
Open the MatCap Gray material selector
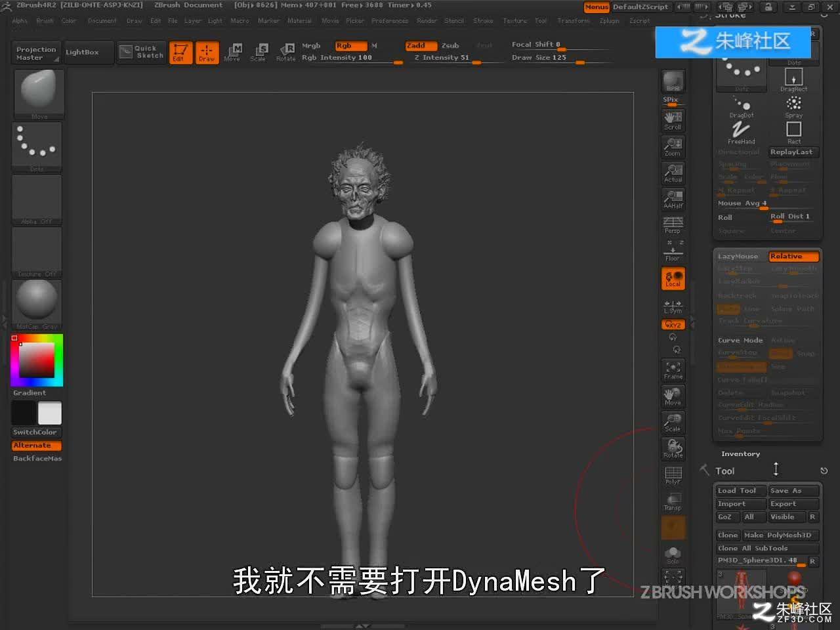click(x=37, y=304)
